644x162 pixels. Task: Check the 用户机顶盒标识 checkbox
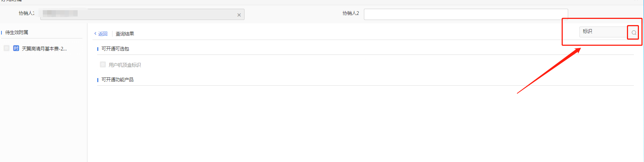pyautogui.click(x=103, y=65)
